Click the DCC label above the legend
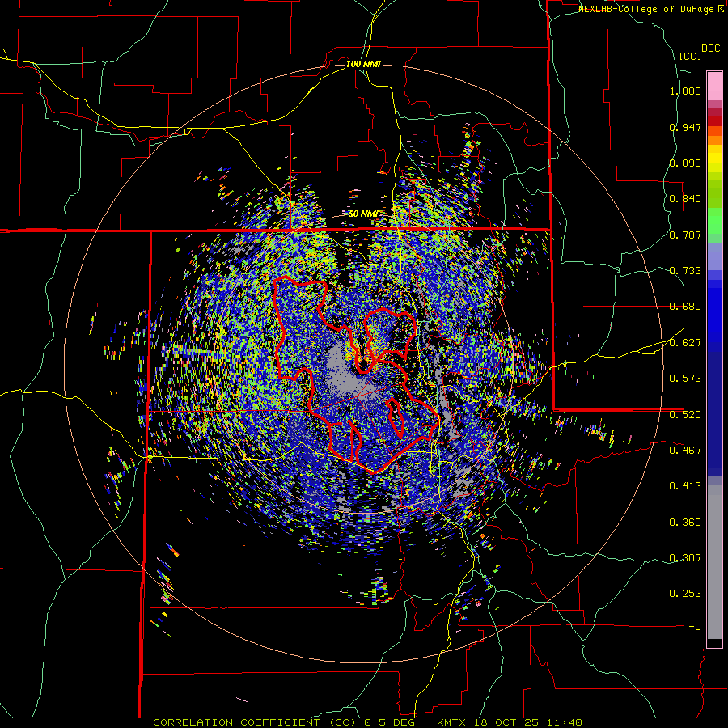Image resolution: width=728 pixels, height=728 pixels. [710, 49]
